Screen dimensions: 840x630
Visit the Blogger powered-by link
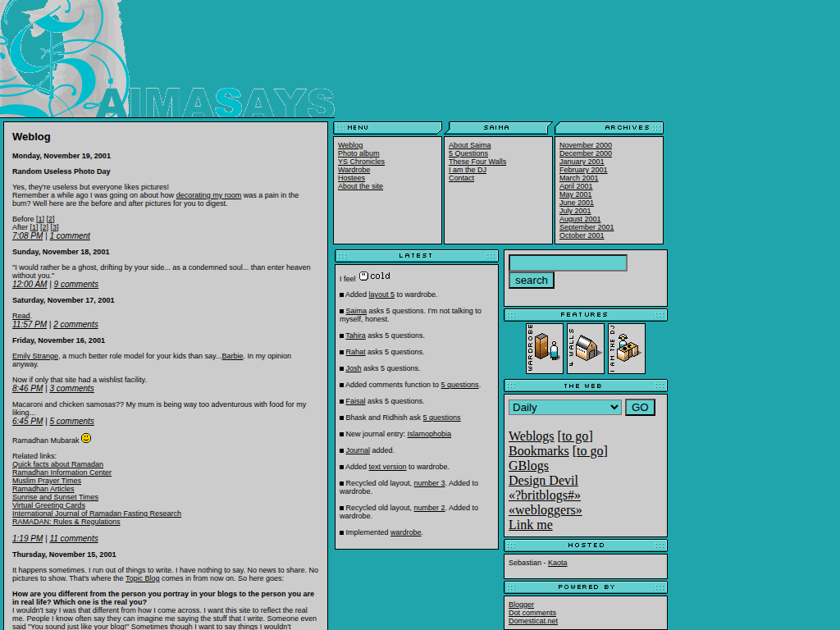point(521,605)
